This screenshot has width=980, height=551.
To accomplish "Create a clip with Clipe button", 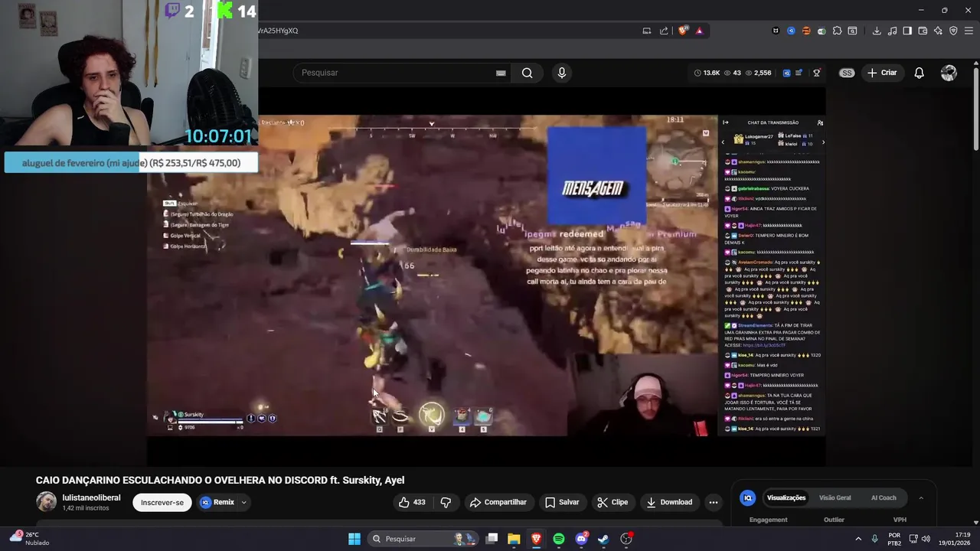I will [x=612, y=502].
